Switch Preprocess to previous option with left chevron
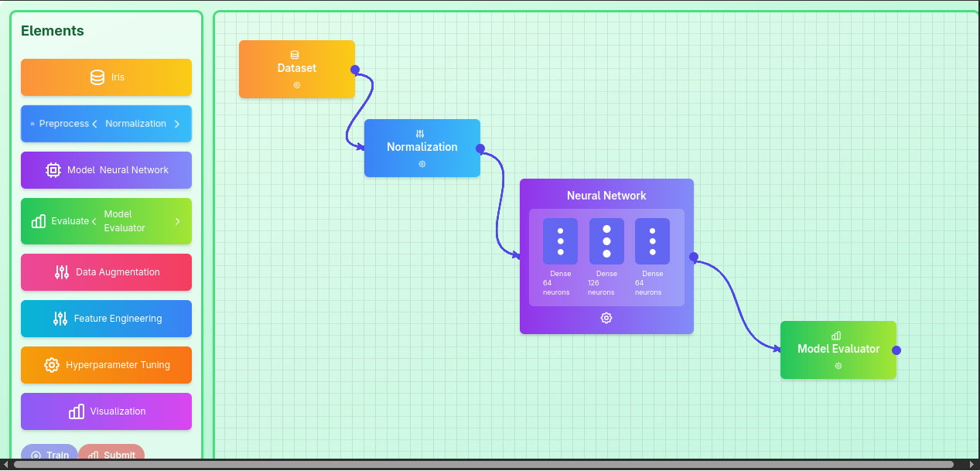The image size is (980, 471). 94,124
